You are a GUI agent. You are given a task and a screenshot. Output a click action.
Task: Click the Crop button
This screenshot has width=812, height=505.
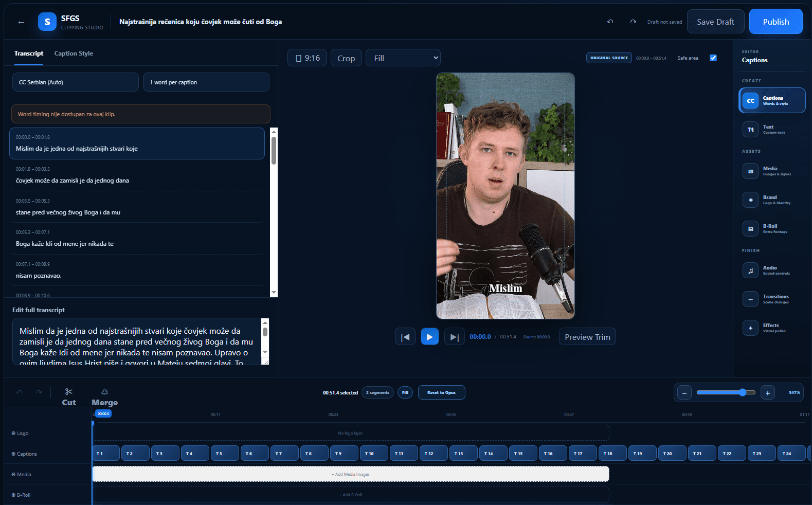[x=346, y=58]
